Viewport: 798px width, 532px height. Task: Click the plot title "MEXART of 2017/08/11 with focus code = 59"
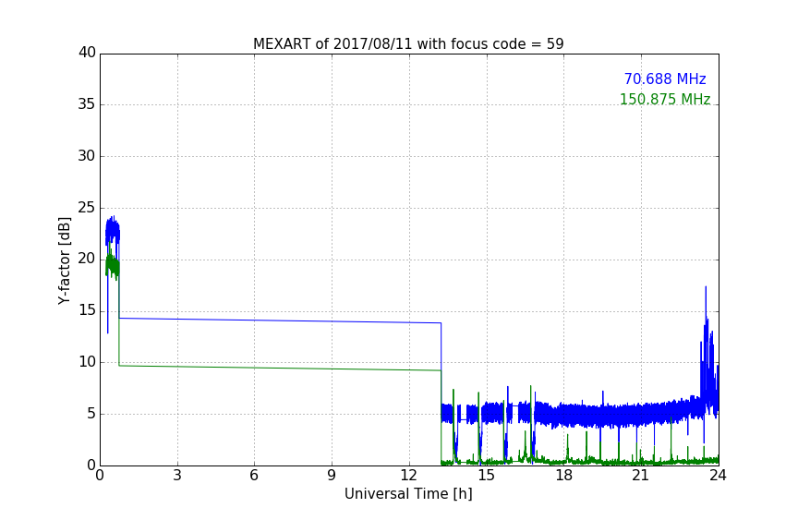[408, 44]
